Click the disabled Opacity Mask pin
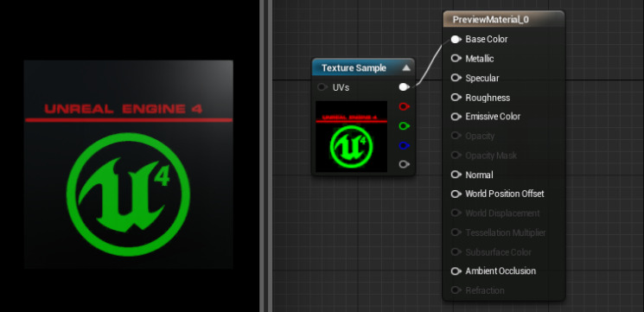The height and width of the screenshot is (312, 644). 456,156
